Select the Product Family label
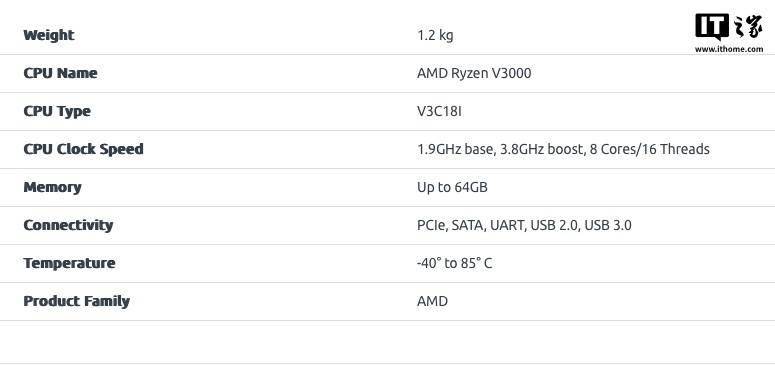Image resolution: width=775 pixels, height=365 pixels. click(x=77, y=301)
